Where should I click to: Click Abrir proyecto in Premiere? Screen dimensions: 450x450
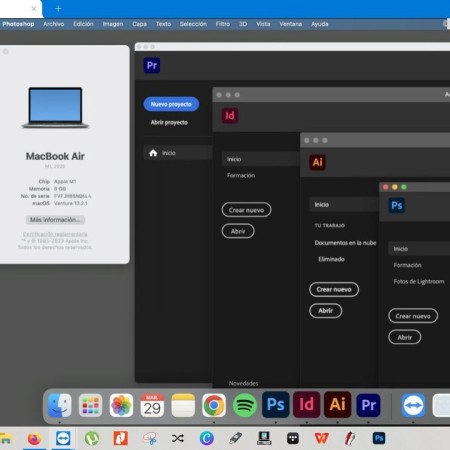(x=169, y=122)
